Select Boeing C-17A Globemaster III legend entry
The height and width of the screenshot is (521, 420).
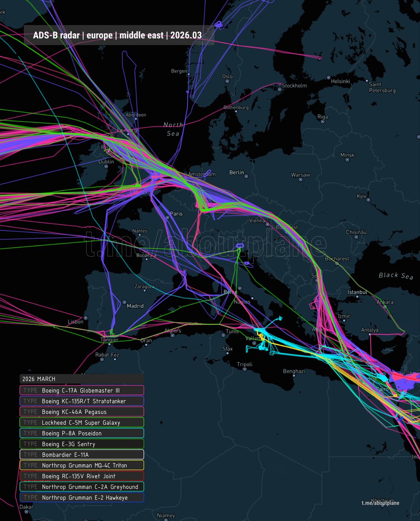pos(82,390)
